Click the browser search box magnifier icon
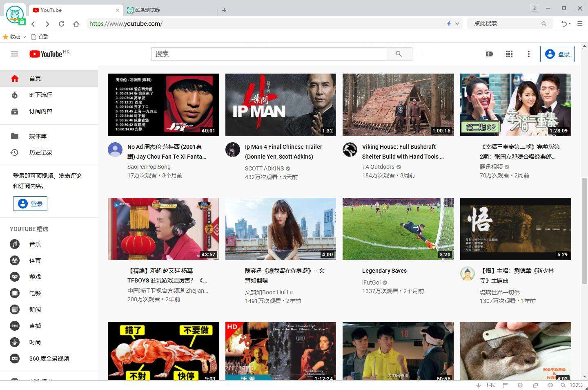588x390 pixels. click(x=544, y=24)
